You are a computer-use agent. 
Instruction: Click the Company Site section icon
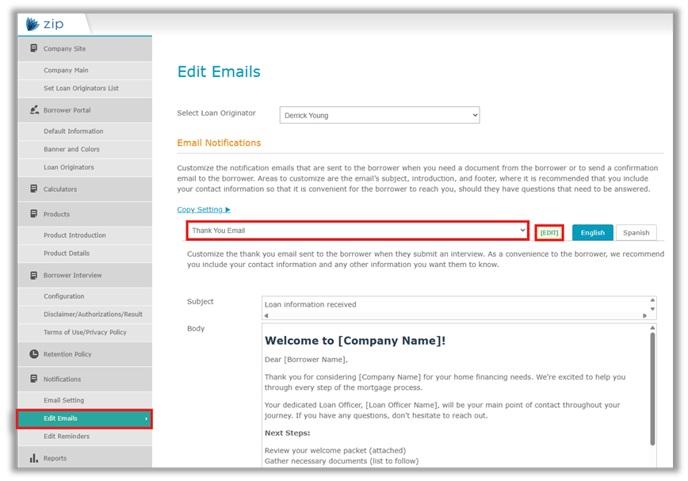tap(34, 48)
